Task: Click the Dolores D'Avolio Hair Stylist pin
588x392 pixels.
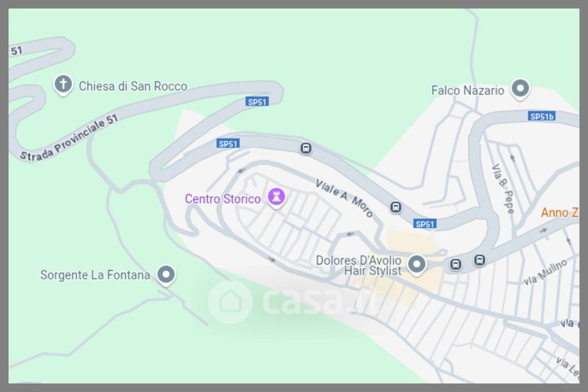Action: point(416,265)
